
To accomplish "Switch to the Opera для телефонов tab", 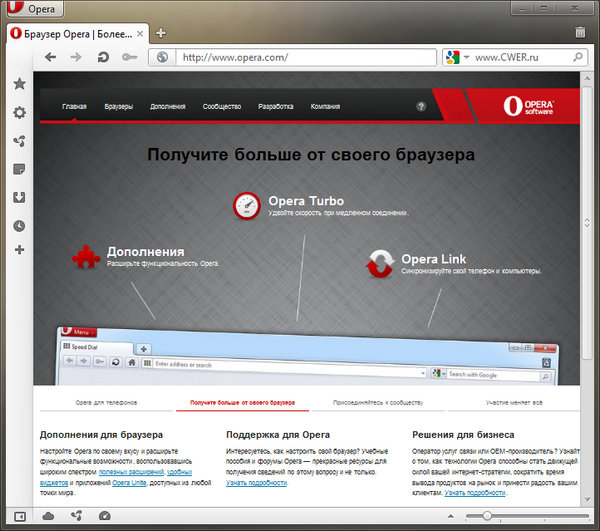I will pyautogui.click(x=107, y=402).
